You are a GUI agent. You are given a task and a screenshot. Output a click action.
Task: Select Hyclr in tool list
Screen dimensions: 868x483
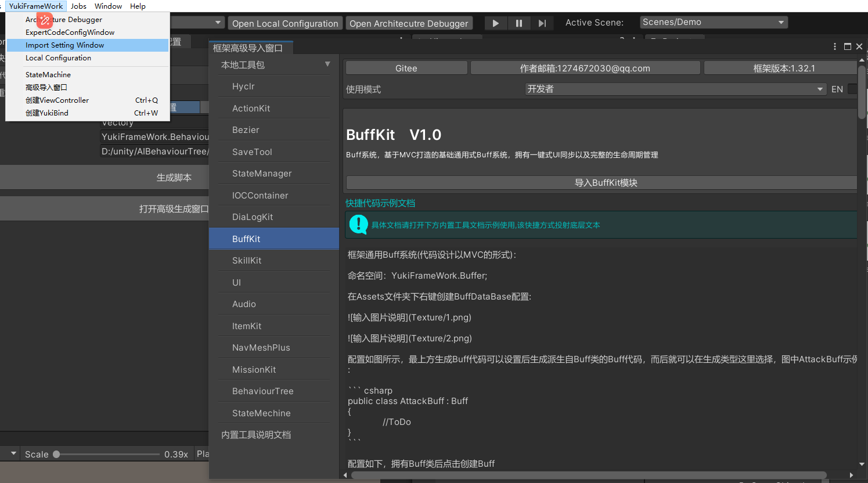tap(274, 86)
